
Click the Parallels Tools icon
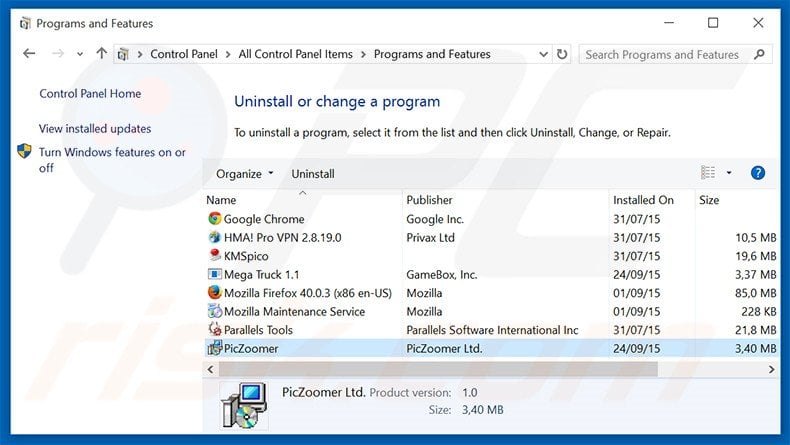click(x=215, y=329)
